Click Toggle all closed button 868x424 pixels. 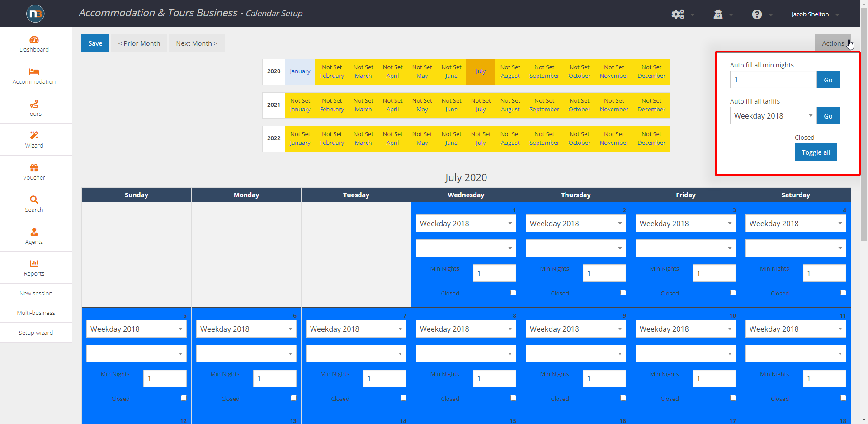[816, 152]
